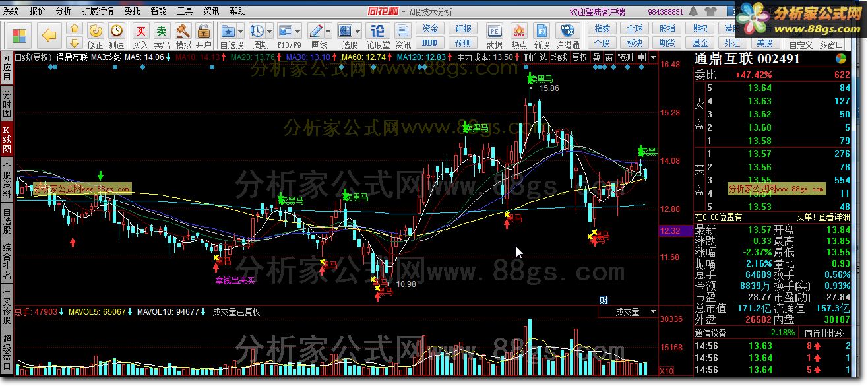Switch to the 牛叉诊股 sidebar tab
868x386 pixels.
[7, 307]
